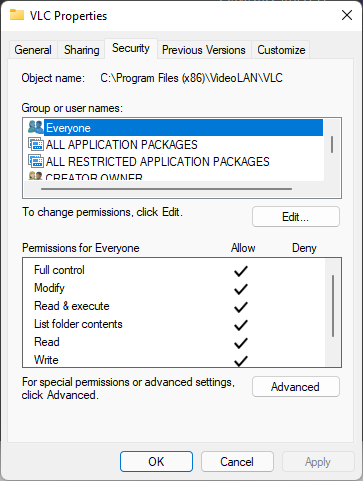Click the group names vertical scrollbar
This screenshot has height=481, width=363.
click(x=332, y=144)
